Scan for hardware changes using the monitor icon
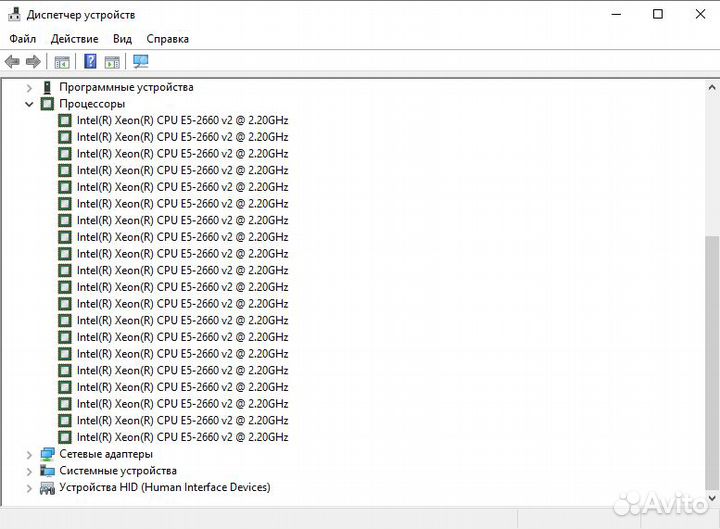The image size is (720, 529). (x=141, y=61)
